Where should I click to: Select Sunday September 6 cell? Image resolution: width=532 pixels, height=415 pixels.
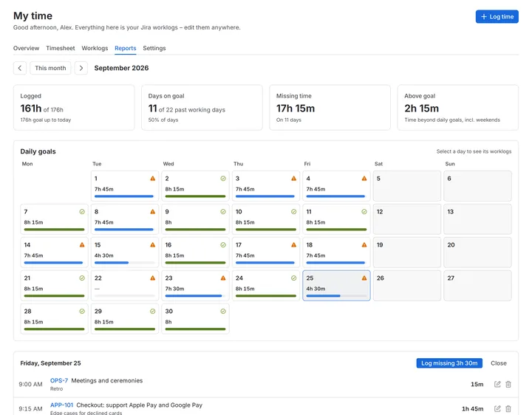(477, 186)
